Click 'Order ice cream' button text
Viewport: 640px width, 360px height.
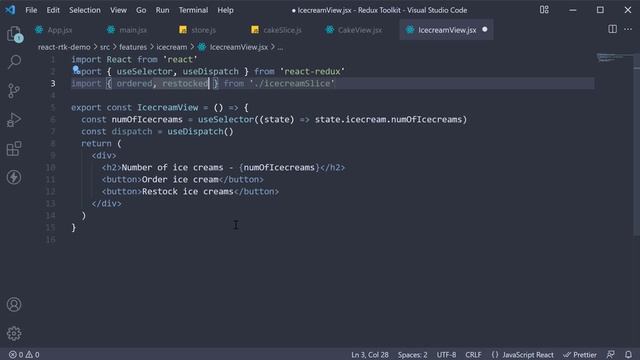(180, 180)
